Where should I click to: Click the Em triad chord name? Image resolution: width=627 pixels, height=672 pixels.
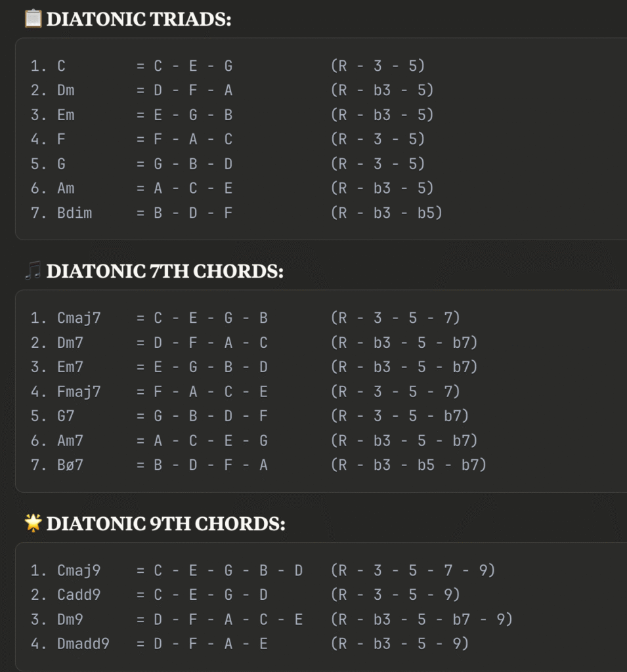(66, 115)
